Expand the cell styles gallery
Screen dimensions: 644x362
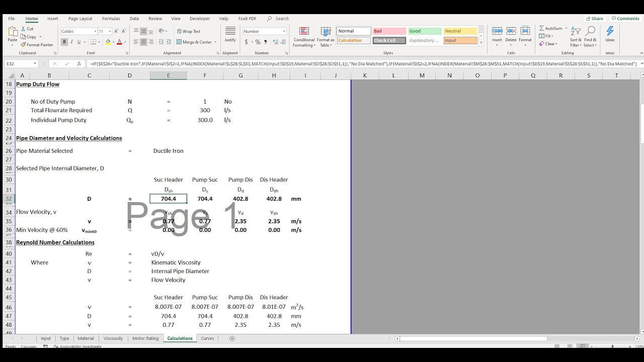(x=481, y=43)
